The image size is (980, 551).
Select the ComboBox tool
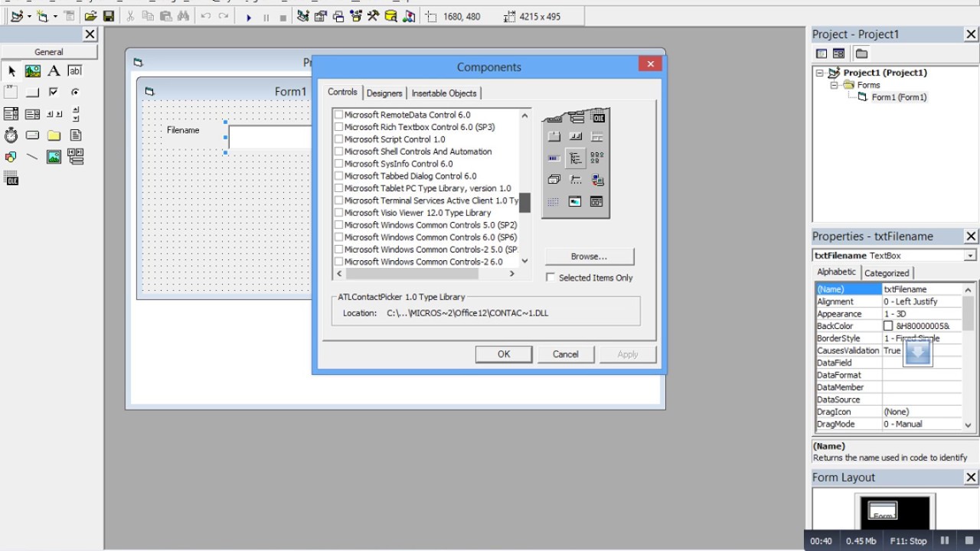(x=11, y=114)
